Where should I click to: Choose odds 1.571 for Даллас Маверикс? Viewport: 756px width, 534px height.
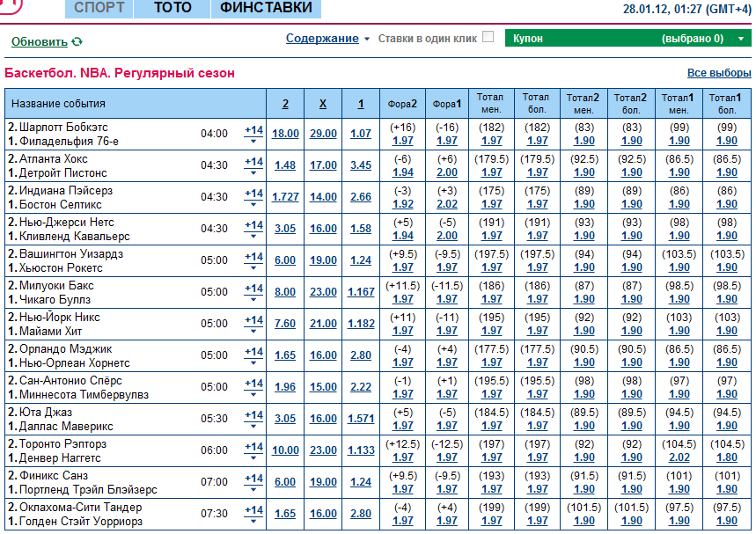click(x=361, y=419)
